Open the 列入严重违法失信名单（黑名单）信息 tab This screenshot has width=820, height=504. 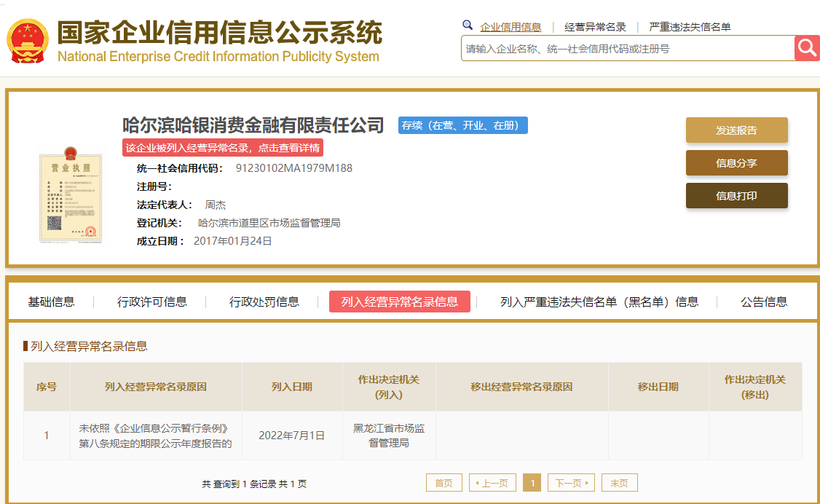(x=599, y=302)
